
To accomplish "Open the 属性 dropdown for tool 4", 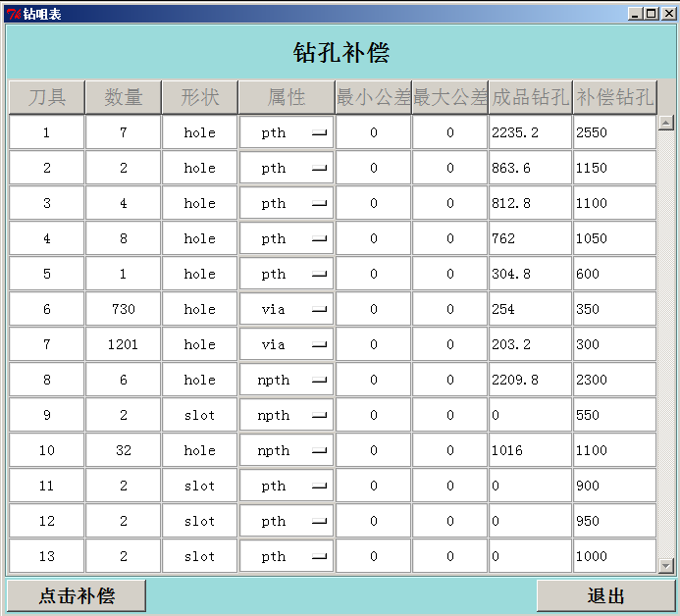I will tap(287, 238).
